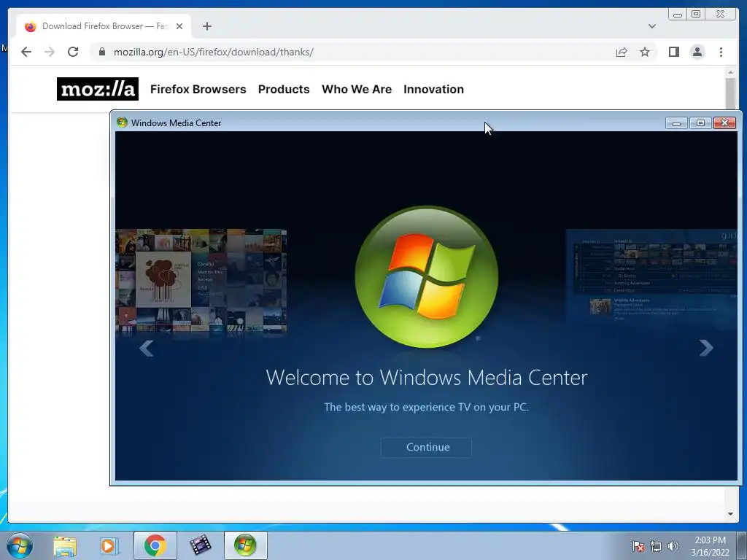Open Products menu on Mozilla page
The height and width of the screenshot is (560, 747).
(284, 89)
